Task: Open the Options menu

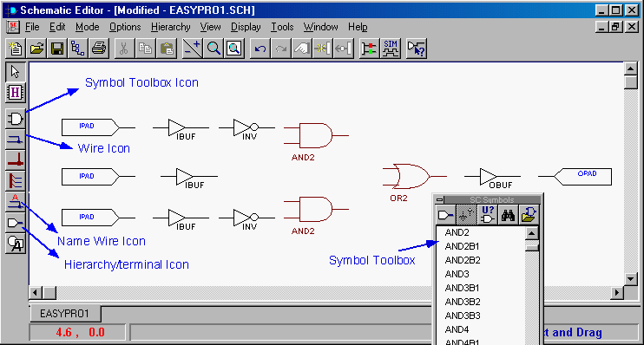Action: point(125,27)
